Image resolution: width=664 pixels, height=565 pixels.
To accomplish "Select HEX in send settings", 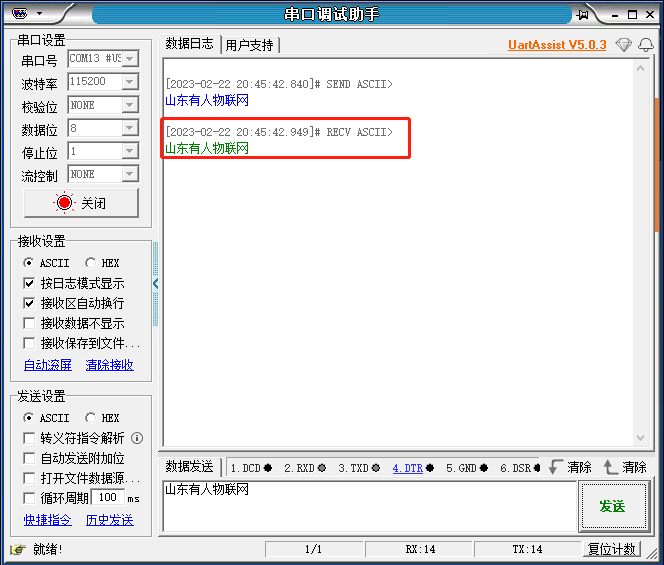I will point(102,418).
